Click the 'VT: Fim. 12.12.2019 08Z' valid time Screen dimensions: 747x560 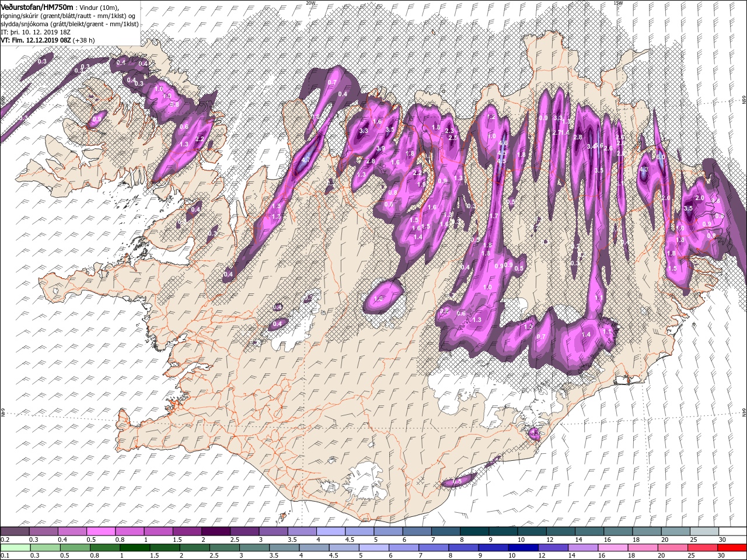point(36,40)
